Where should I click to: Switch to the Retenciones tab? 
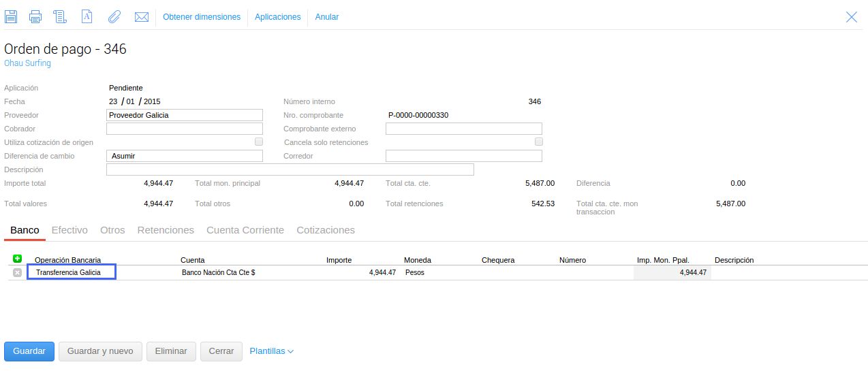166,230
